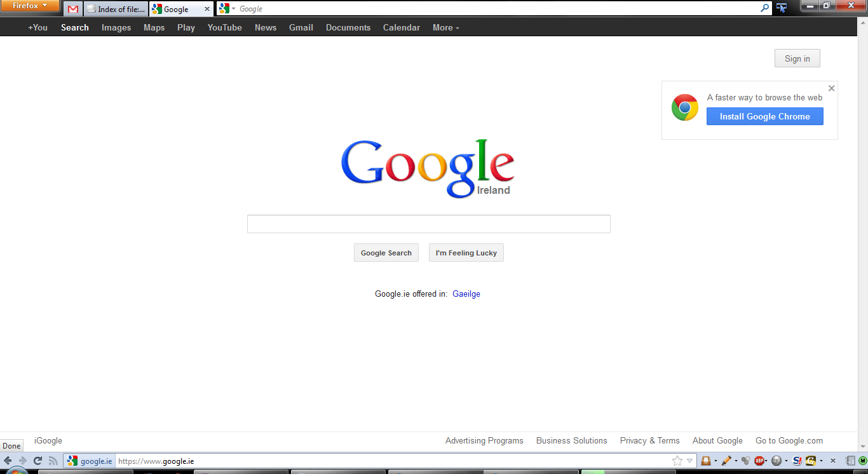The height and width of the screenshot is (474, 868).
Task: Expand the More dropdown in the Google bar
Action: click(445, 27)
